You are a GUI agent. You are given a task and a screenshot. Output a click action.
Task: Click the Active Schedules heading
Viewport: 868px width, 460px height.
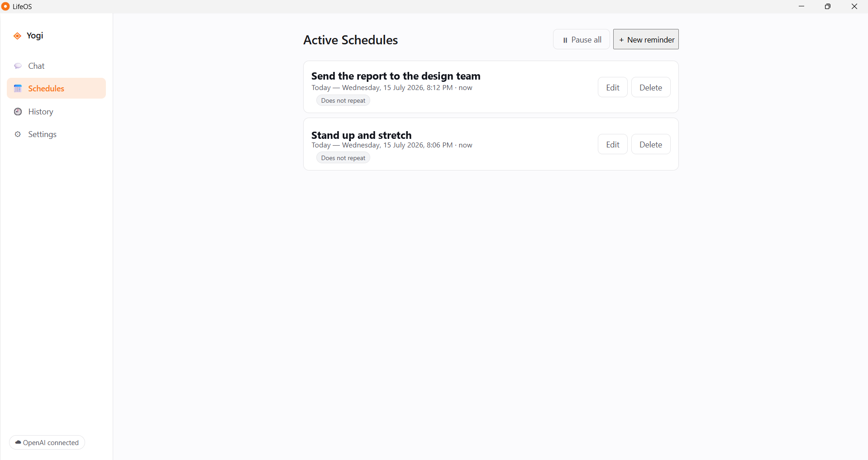click(350, 40)
